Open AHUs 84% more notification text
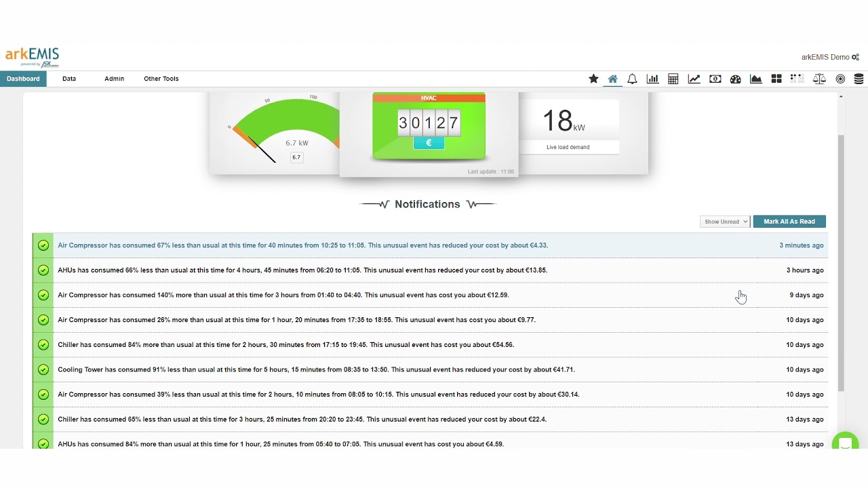This screenshot has height=488, width=868. (x=281, y=444)
